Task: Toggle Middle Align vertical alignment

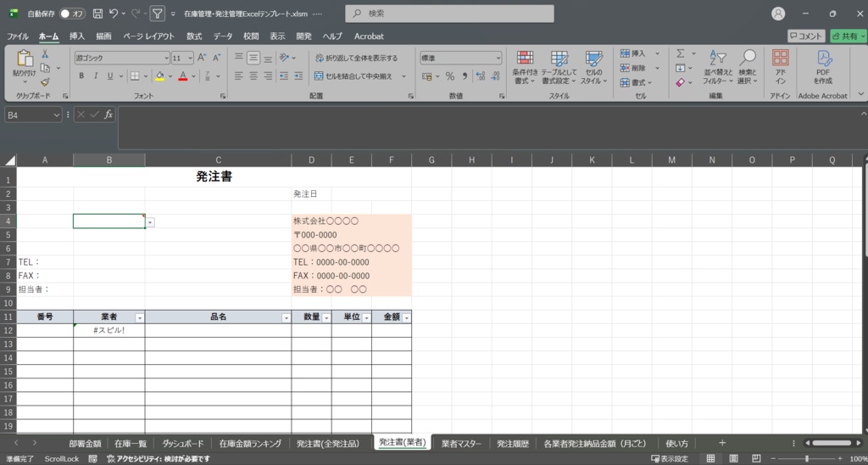Action: coord(253,58)
